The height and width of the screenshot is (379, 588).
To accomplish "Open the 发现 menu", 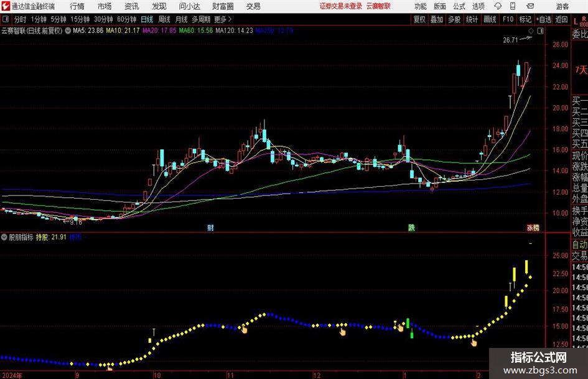I will pos(159,6).
